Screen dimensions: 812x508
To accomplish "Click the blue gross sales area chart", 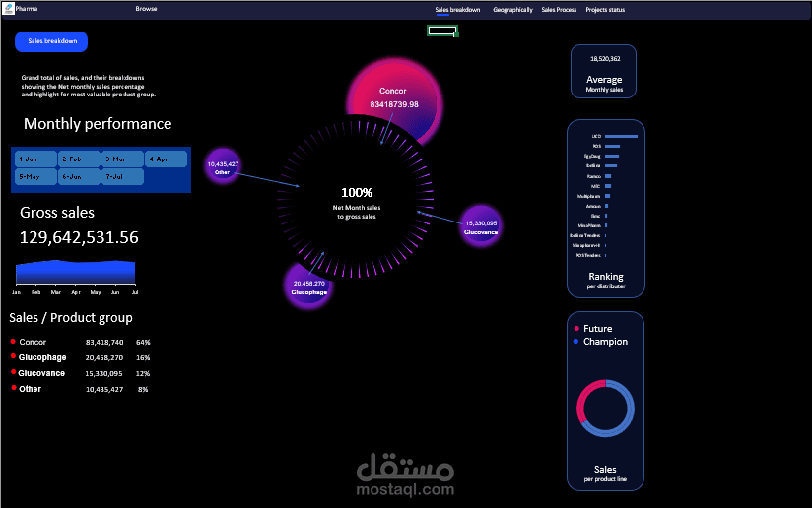I will (x=76, y=272).
